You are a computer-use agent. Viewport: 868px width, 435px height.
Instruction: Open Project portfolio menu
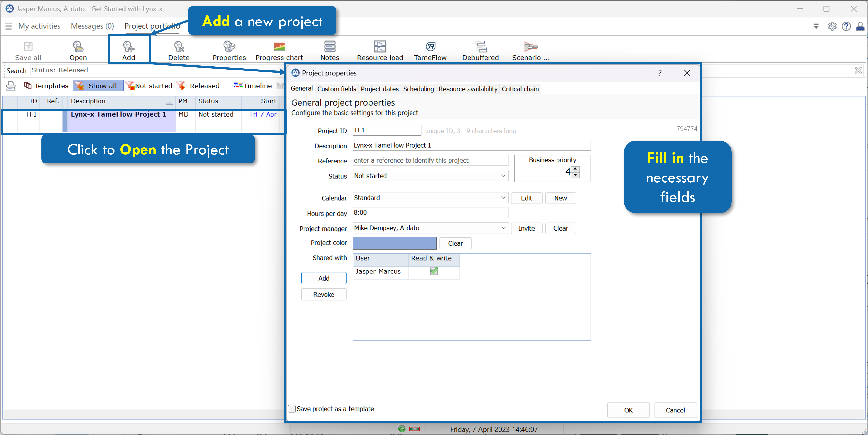[x=152, y=26]
